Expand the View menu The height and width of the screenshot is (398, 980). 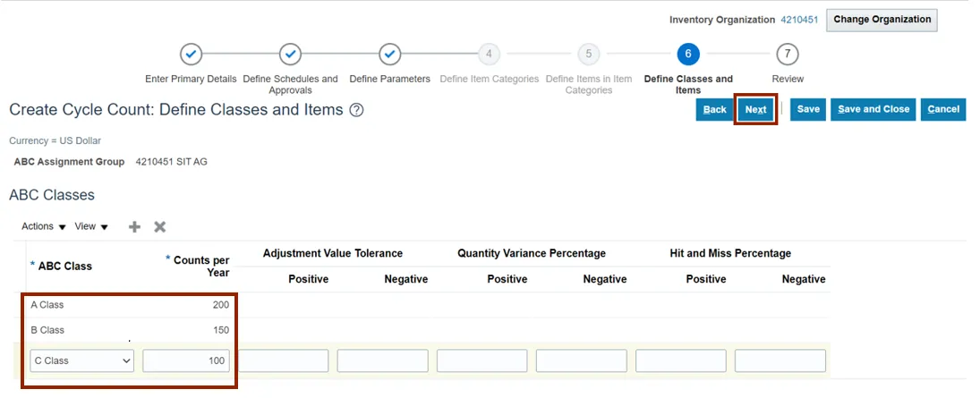click(91, 227)
